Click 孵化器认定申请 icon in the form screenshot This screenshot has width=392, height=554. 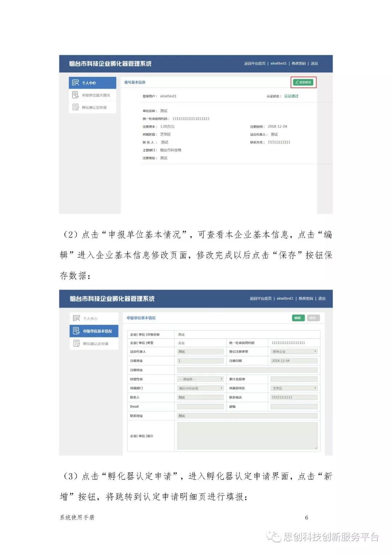[76, 343]
